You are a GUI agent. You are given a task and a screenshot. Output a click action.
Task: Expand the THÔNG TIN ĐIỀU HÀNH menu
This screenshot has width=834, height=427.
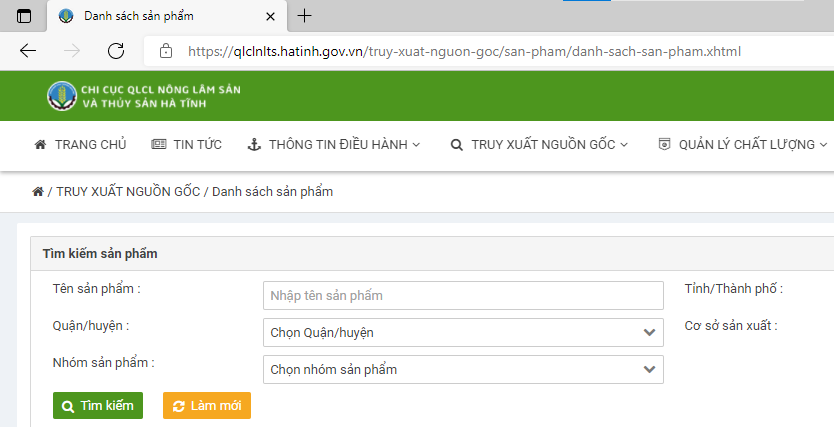[x=334, y=145]
